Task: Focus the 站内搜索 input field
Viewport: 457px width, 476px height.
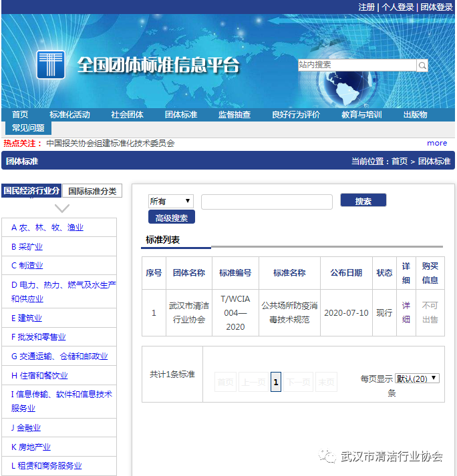Action: (x=357, y=65)
